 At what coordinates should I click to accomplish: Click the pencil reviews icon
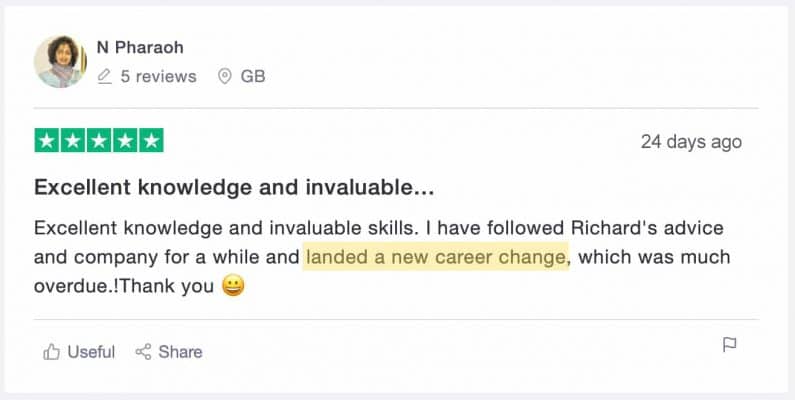point(105,76)
